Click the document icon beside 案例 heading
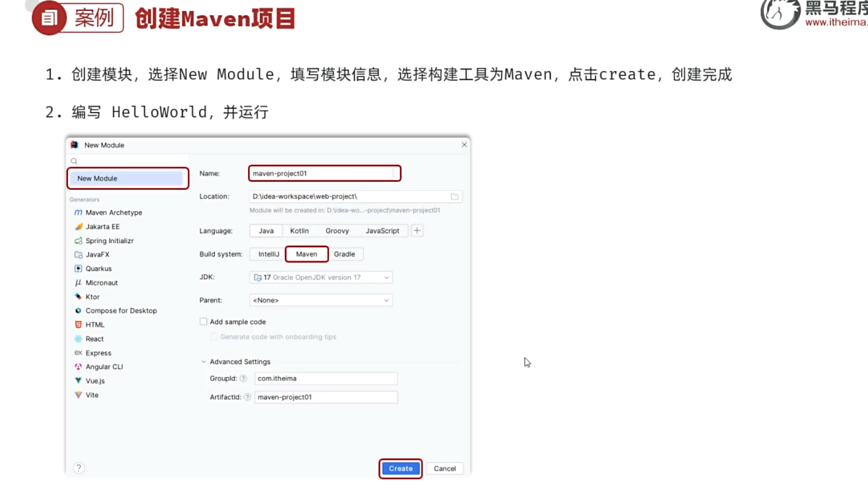The width and height of the screenshot is (868, 486). pyautogui.click(x=49, y=18)
